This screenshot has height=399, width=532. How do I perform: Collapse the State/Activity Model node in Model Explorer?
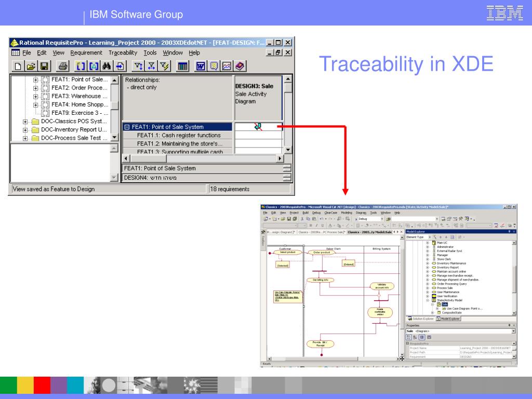tap(428, 300)
